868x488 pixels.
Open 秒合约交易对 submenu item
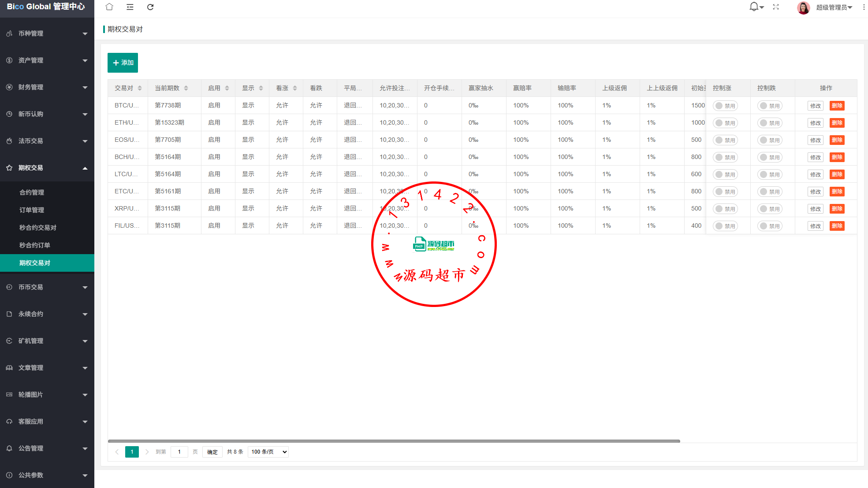(38, 228)
